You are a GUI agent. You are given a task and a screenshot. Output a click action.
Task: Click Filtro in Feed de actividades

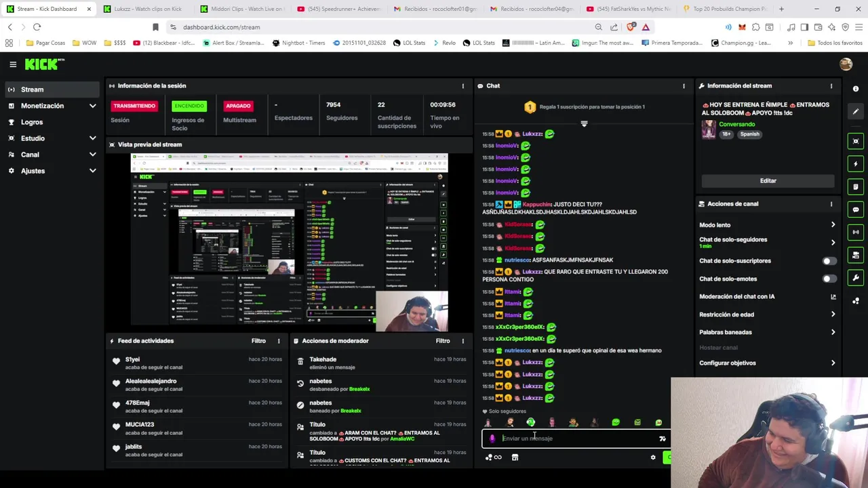(258, 341)
